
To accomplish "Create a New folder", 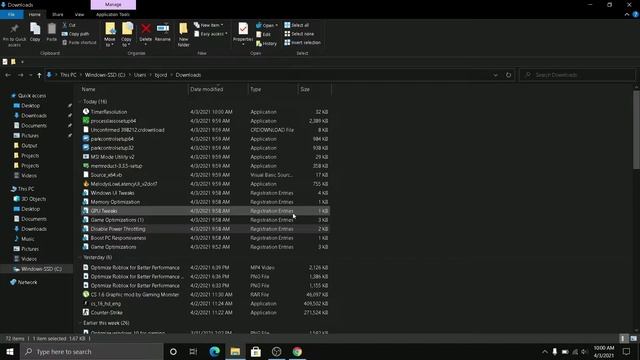I will 183,35.
